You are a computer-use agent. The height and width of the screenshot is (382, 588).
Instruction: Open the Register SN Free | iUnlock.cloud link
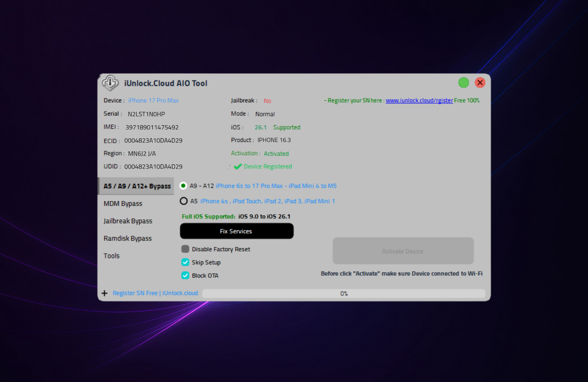(x=155, y=293)
